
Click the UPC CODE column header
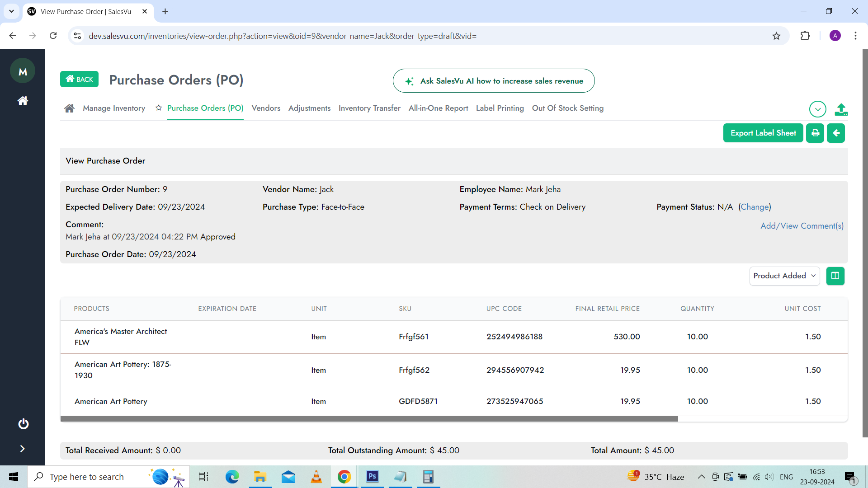point(504,309)
